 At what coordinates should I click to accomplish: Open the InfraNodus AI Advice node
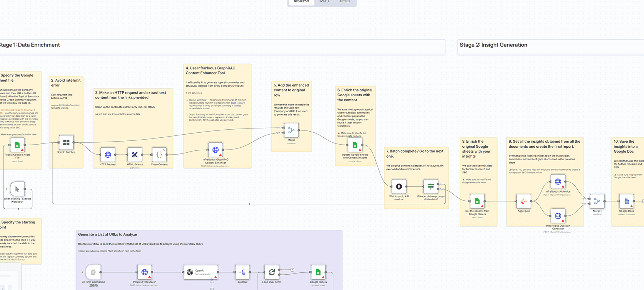[558, 182]
